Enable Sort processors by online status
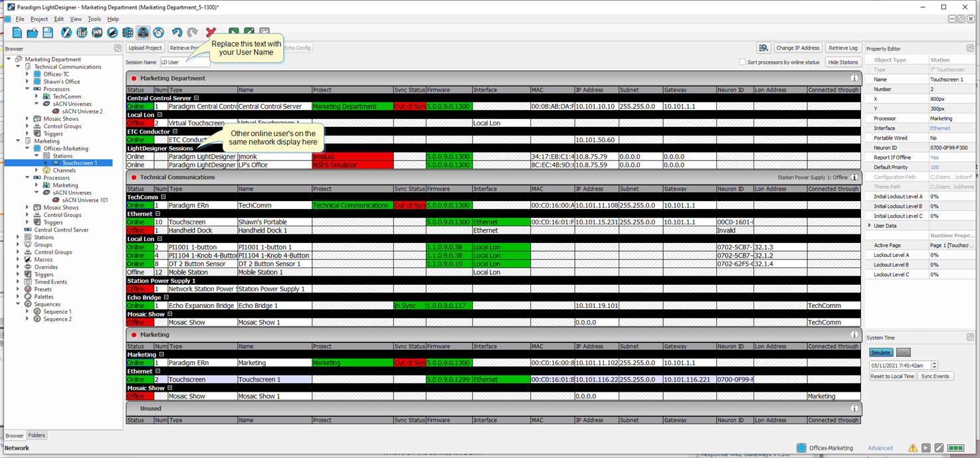 coord(743,62)
